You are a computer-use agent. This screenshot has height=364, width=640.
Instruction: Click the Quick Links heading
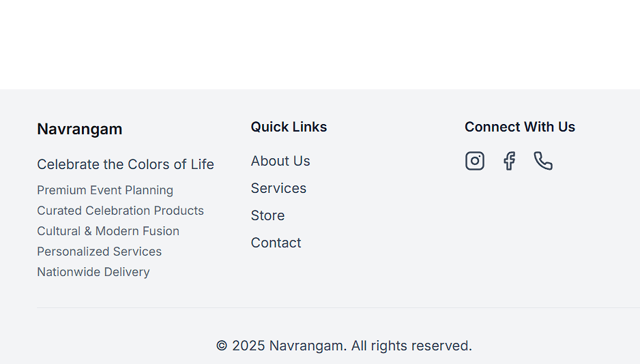tap(289, 127)
